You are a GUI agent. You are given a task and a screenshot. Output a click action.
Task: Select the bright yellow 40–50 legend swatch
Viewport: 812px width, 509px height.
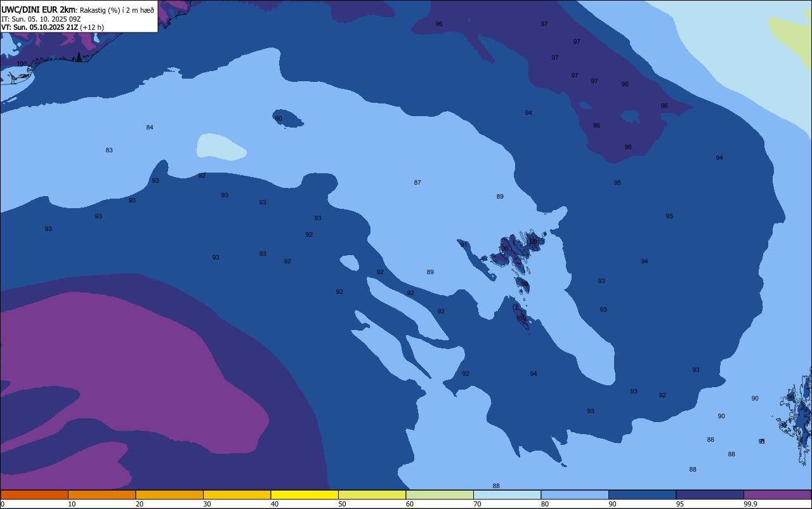click(304, 494)
